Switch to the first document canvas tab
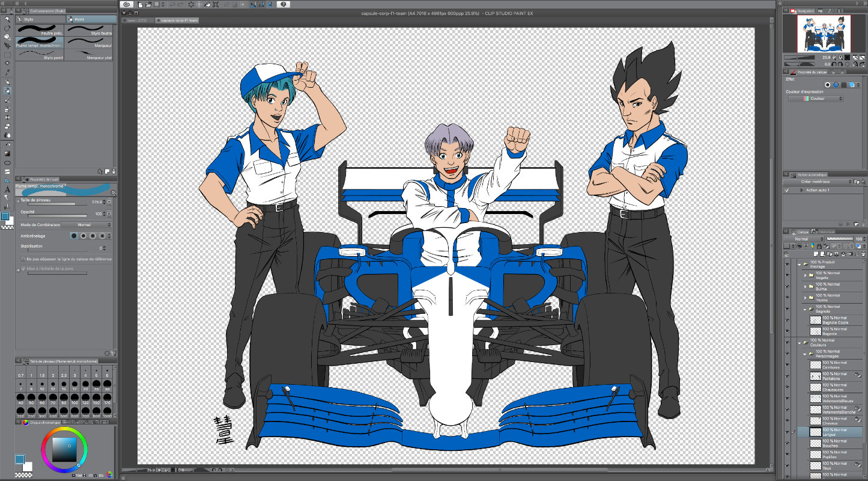The image size is (868, 481). tap(138, 20)
